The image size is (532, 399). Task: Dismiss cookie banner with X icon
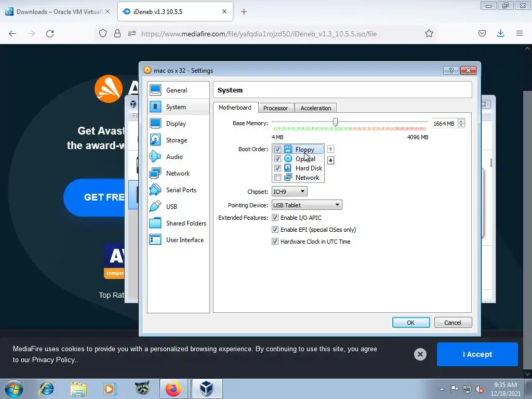pyautogui.click(x=420, y=354)
